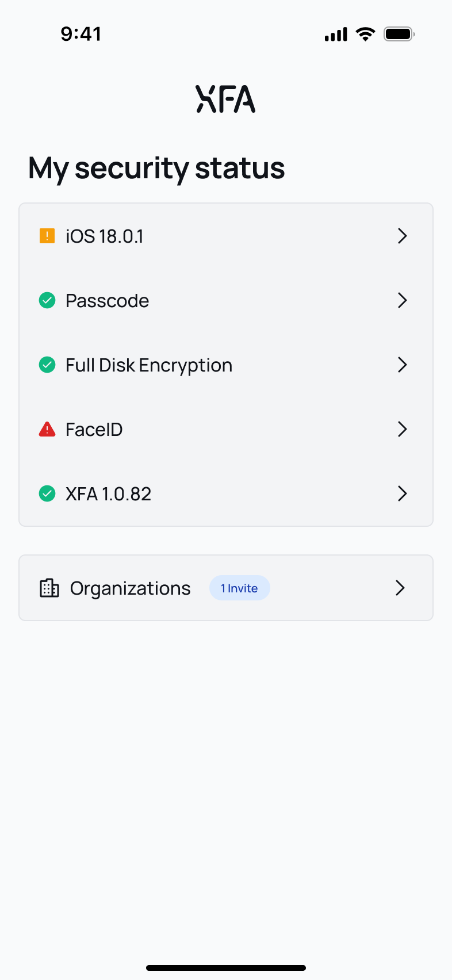Viewport: 452px width, 980px height.
Task: Tap the green checkmark icon next to Passcode
Action: click(47, 300)
